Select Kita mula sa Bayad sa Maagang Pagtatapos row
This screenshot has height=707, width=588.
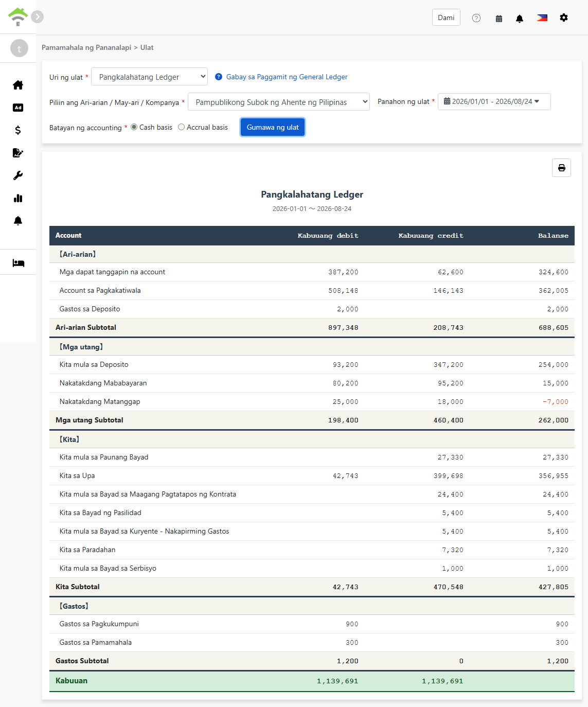(x=312, y=494)
